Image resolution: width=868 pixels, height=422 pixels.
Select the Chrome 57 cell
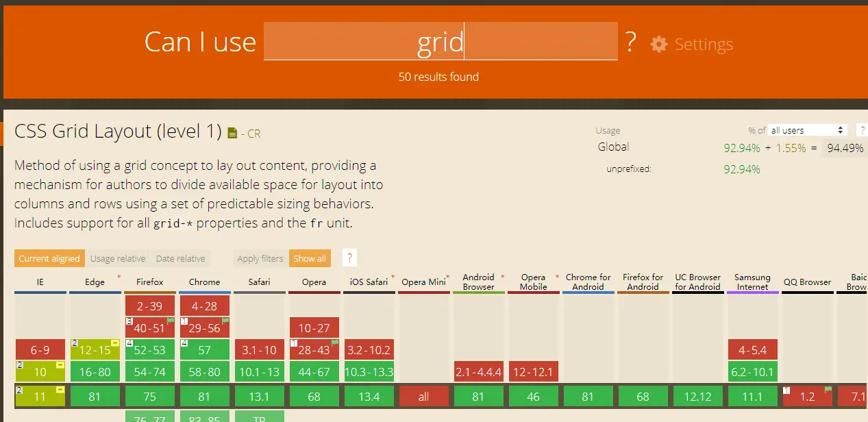coord(205,349)
